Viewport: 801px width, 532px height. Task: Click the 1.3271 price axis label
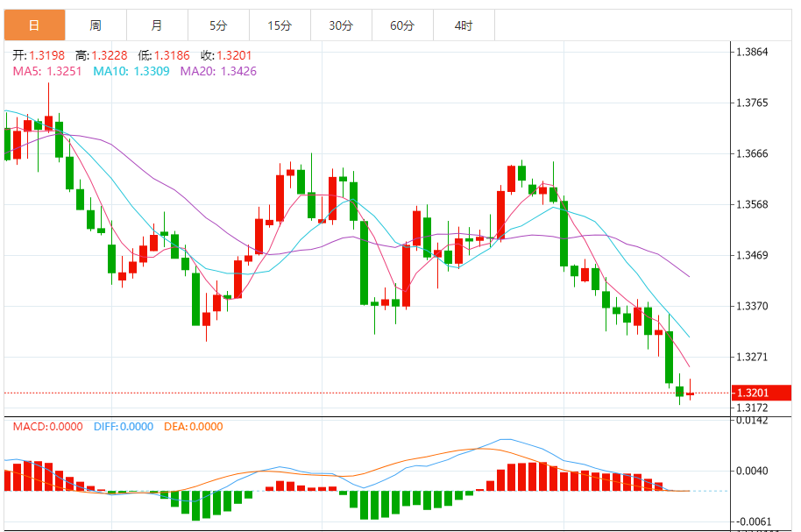click(x=752, y=357)
